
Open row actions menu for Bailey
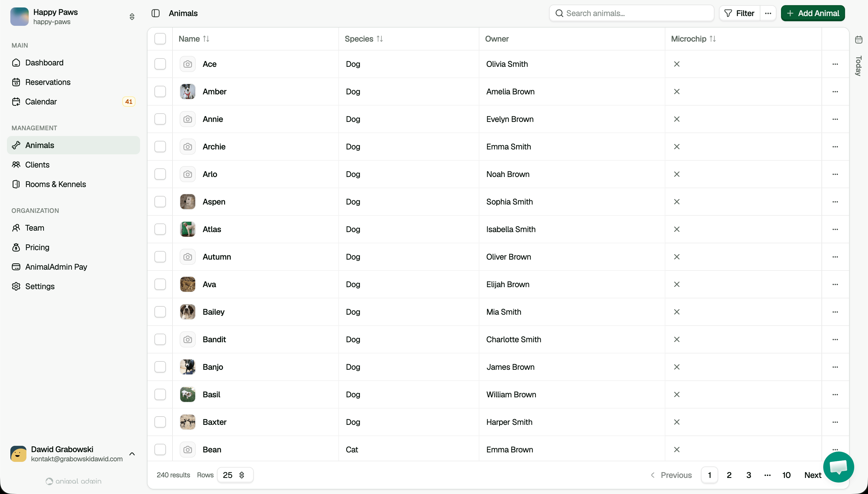tap(835, 312)
